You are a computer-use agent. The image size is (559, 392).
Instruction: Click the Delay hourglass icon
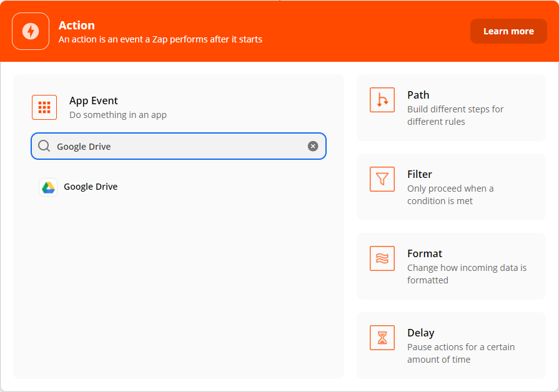[382, 338]
